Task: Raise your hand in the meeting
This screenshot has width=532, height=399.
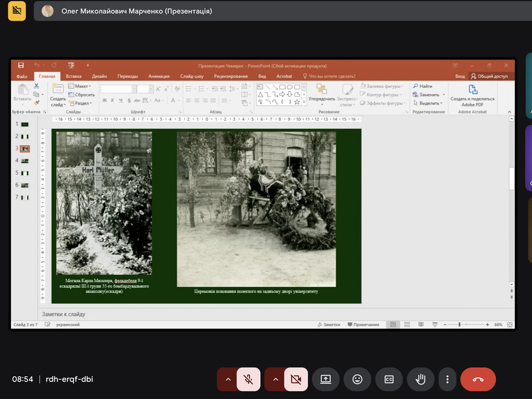Action: (420, 379)
